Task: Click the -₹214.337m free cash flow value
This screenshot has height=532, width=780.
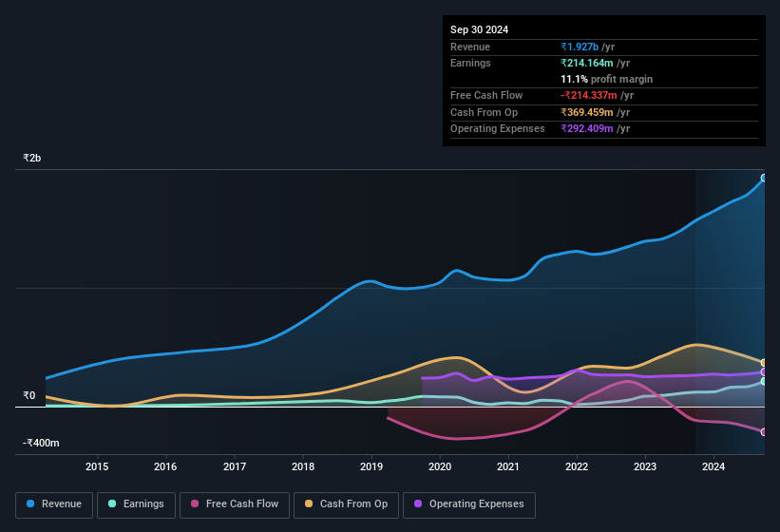Action: pos(589,95)
